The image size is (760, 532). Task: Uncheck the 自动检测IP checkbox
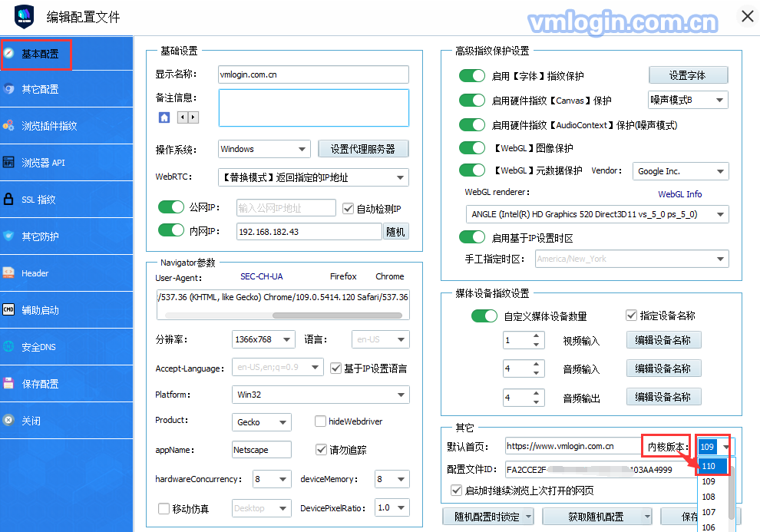pos(348,208)
